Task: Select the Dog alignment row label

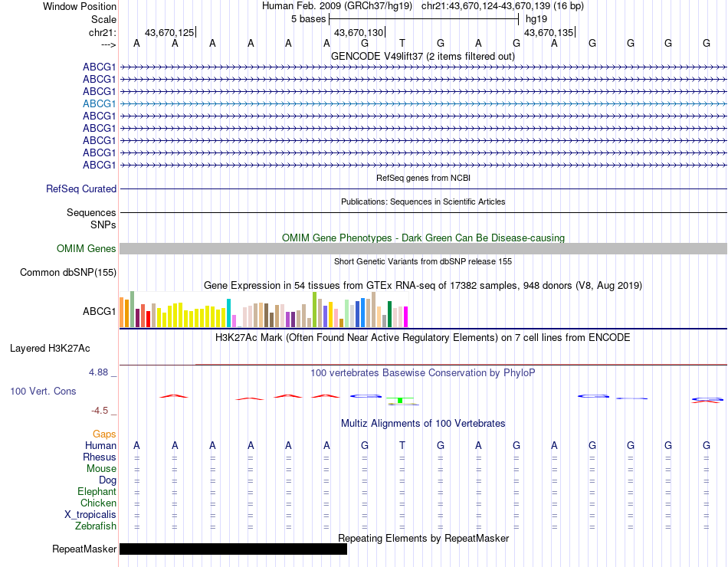Action: 107,480
